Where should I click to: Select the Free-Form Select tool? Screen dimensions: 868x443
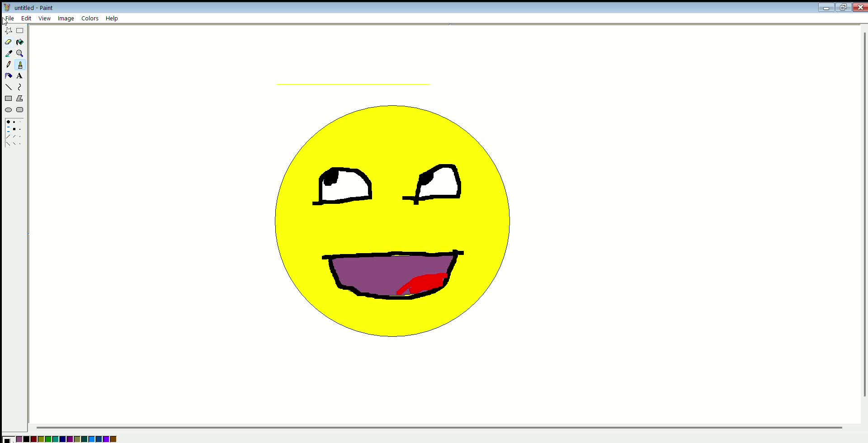click(9, 30)
